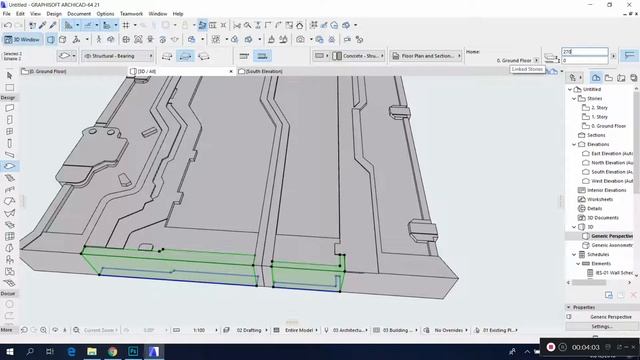Select the Mesh tool in toolbox
640x360 pixels.
point(9,283)
